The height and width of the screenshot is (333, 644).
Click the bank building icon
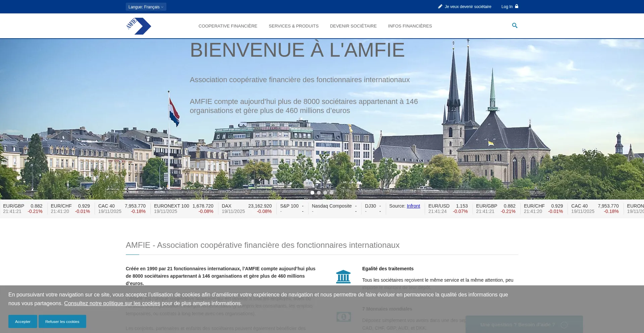coord(343,277)
